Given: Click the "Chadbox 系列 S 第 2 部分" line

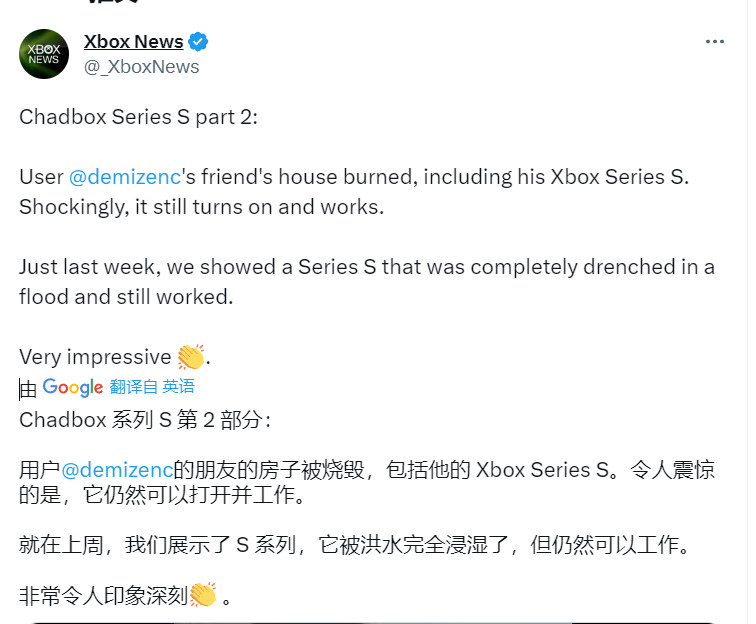Looking at the screenshot, I should coord(144,419).
